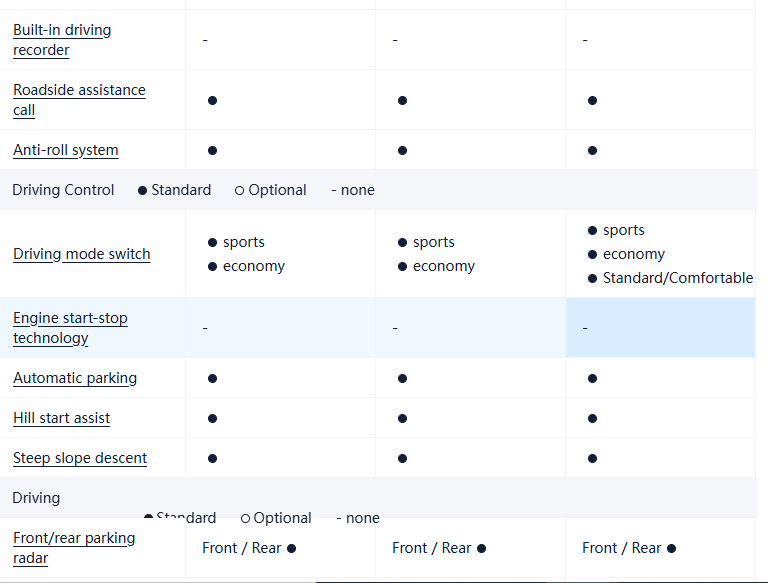Image resolution: width=768 pixels, height=583 pixels.
Task: Open the Front/rear parking radar link
Action: tap(74, 548)
